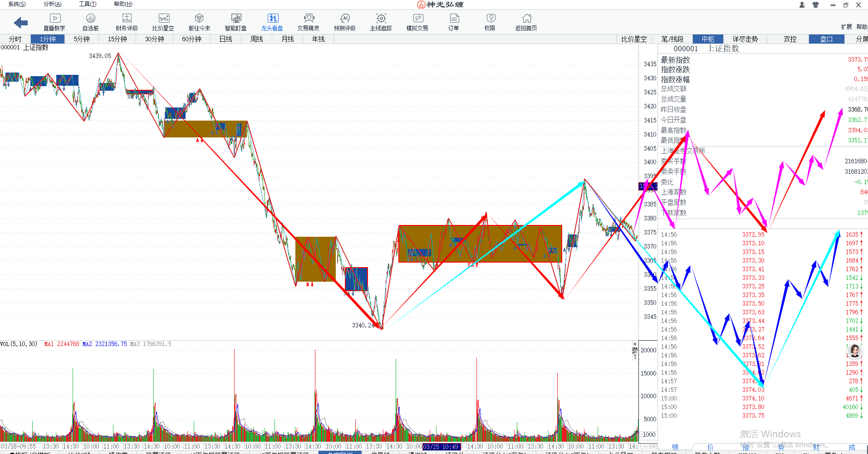868x454 pixels.
Task: Open the 分析(A) menu
Action: tap(52, 4)
